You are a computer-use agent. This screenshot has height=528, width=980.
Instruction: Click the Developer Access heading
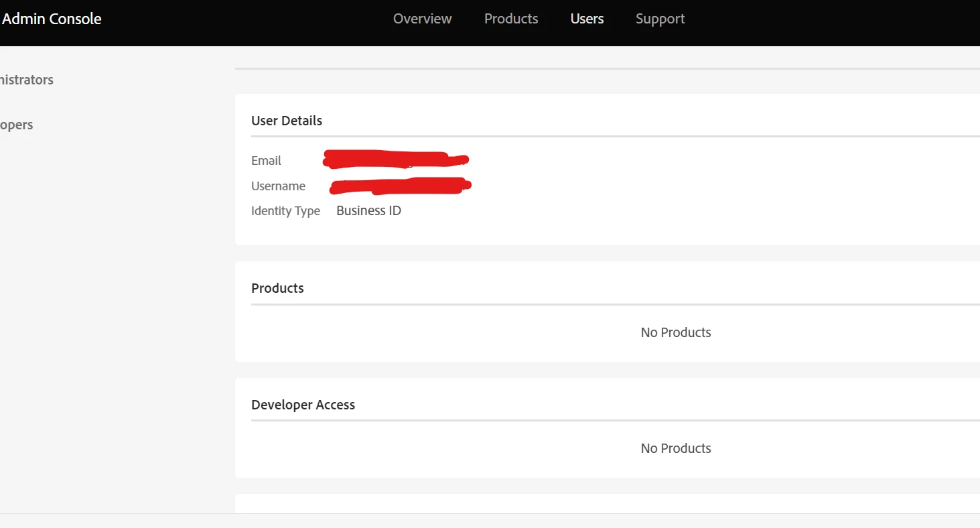pos(303,405)
